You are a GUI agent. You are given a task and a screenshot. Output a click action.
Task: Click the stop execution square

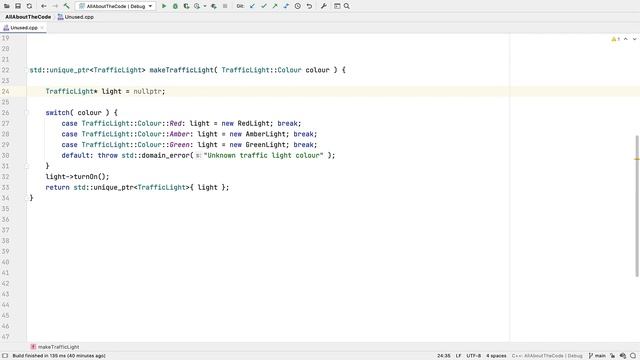click(x=225, y=6)
